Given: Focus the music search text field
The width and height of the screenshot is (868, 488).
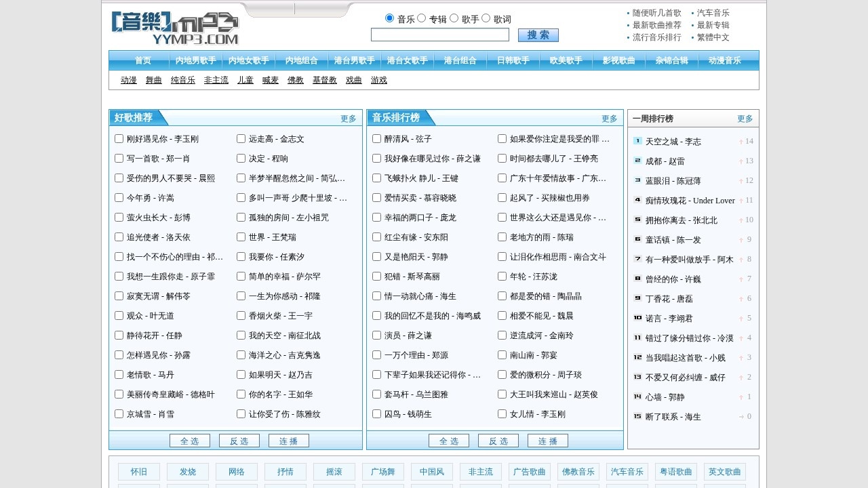Looking at the screenshot, I should [439, 35].
